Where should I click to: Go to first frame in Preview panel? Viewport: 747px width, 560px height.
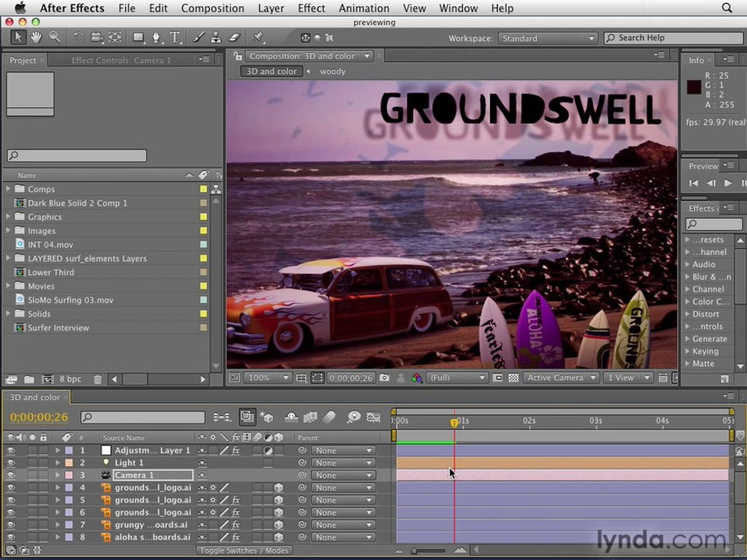(693, 183)
